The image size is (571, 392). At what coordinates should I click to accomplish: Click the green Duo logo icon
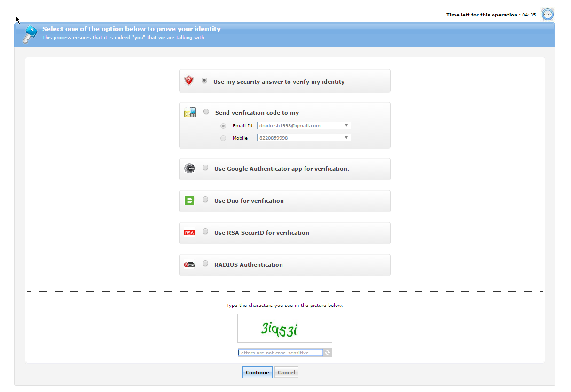click(x=189, y=200)
